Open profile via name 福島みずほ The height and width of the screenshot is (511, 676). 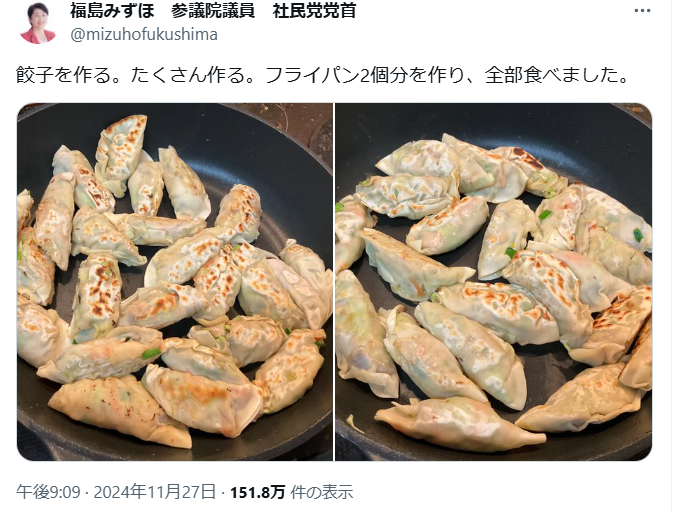coord(112,11)
